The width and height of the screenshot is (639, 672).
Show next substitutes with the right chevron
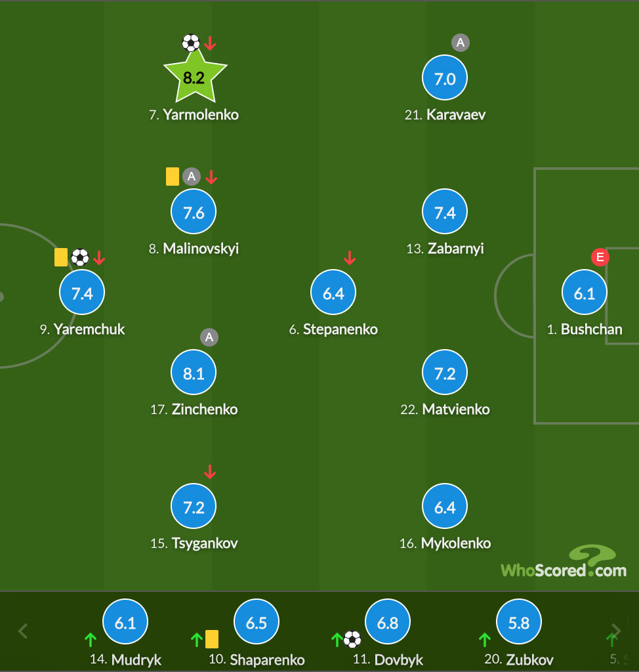[x=616, y=631]
